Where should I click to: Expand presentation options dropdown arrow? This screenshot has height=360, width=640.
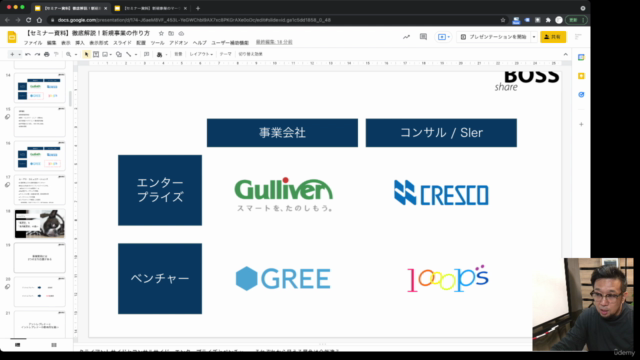coord(534,37)
